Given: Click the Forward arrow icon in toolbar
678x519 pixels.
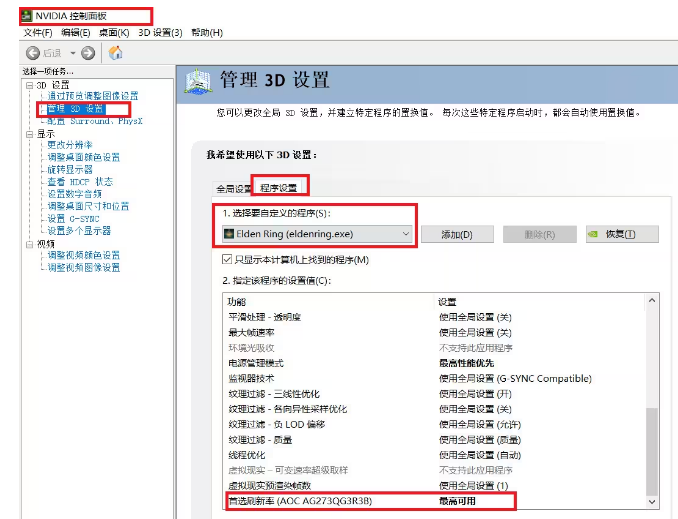Looking at the screenshot, I should coord(88,53).
